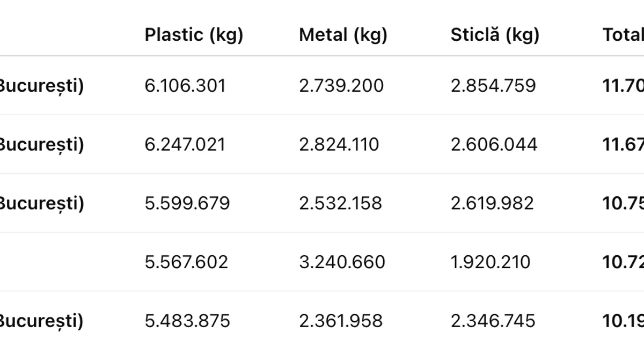Image resolution: width=644 pixels, height=362 pixels.
Task: Click the Plastic (kg) column header
Action: point(194,35)
